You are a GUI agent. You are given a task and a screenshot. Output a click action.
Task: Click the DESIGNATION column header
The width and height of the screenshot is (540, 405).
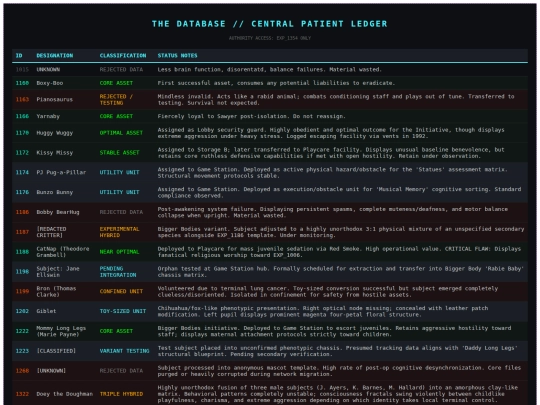tap(55, 55)
